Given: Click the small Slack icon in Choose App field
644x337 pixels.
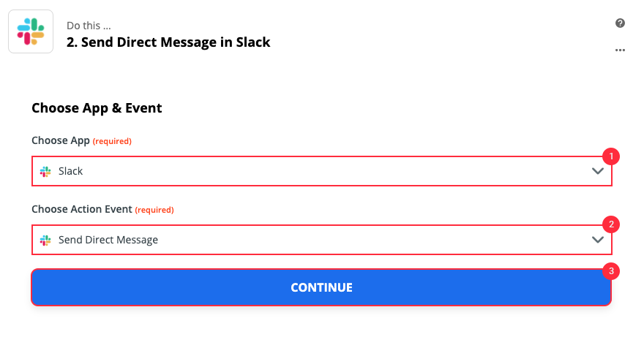Looking at the screenshot, I should click(x=45, y=171).
